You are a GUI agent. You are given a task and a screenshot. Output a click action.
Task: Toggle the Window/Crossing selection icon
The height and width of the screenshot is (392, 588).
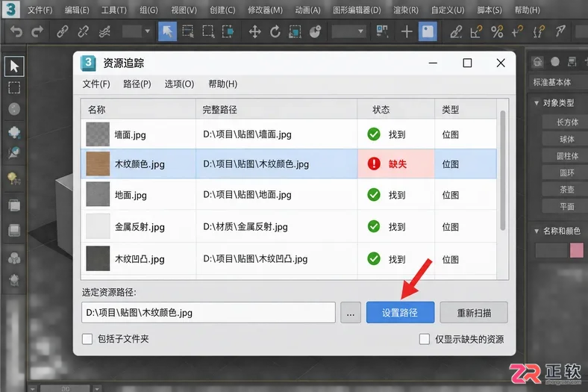coord(228,31)
